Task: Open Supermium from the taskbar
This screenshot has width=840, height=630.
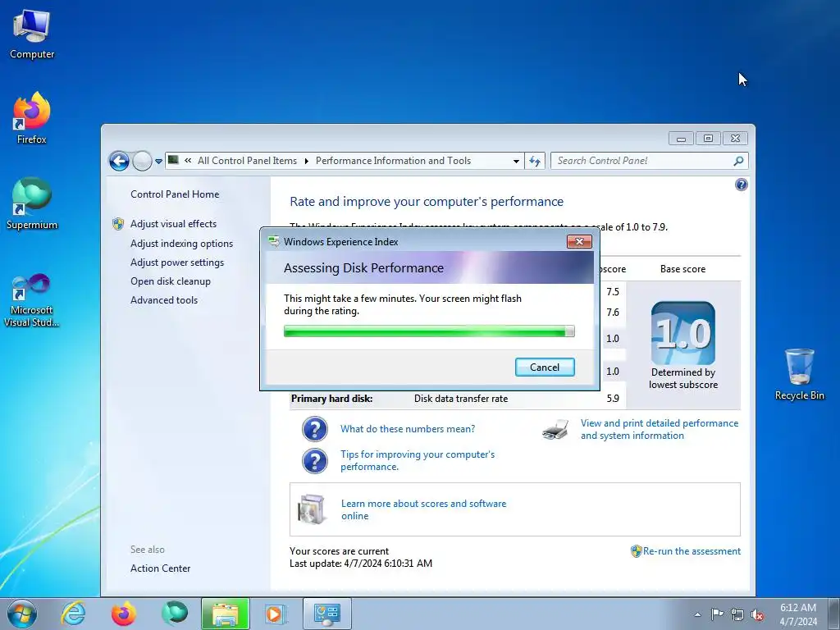Action: (174, 614)
